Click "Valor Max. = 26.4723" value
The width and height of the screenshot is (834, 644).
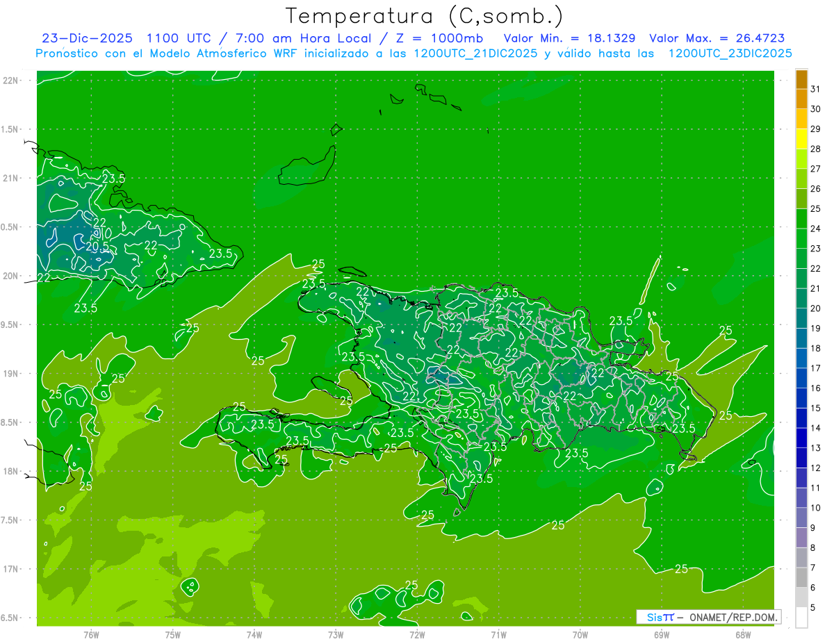tap(717, 38)
